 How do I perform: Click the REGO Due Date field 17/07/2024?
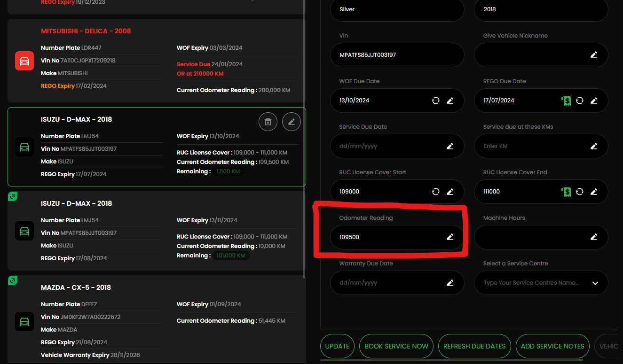[x=541, y=101]
